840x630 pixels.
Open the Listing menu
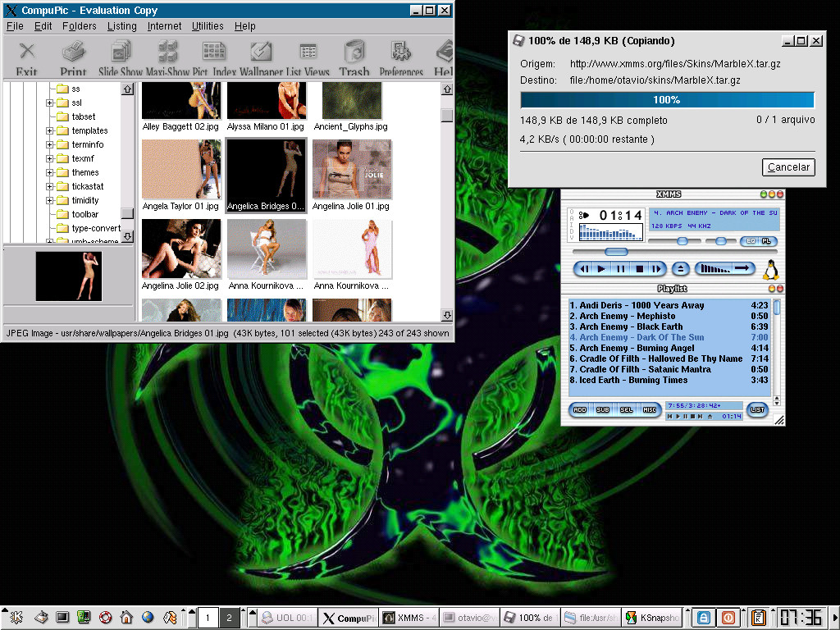click(x=121, y=25)
